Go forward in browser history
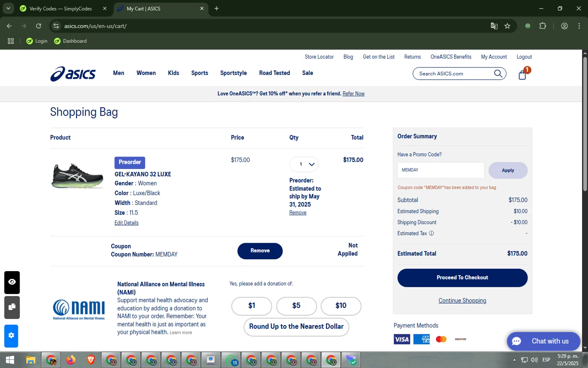 point(24,26)
